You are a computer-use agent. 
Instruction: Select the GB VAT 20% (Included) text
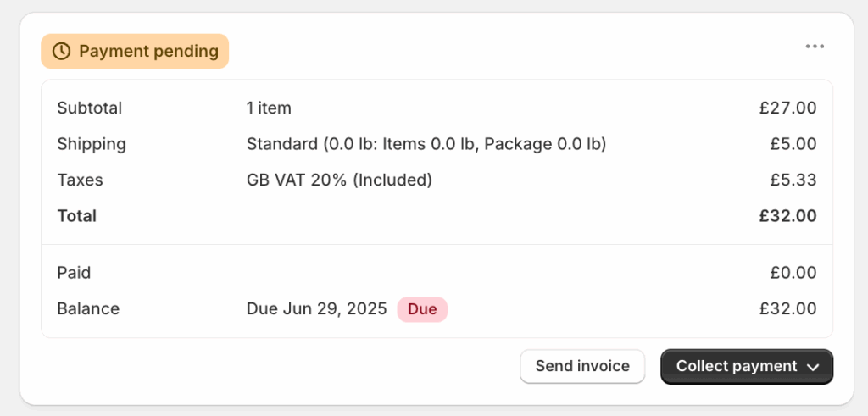(339, 180)
